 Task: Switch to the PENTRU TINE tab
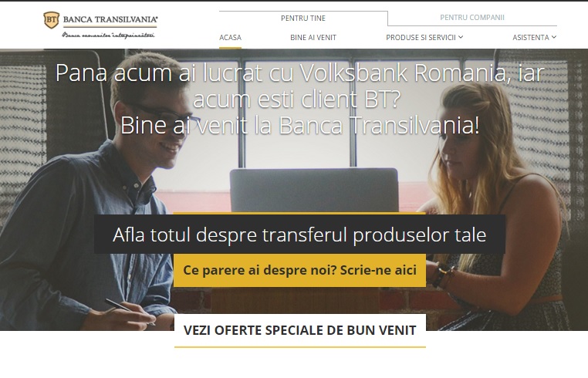pyautogui.click(x=303, y=18)
